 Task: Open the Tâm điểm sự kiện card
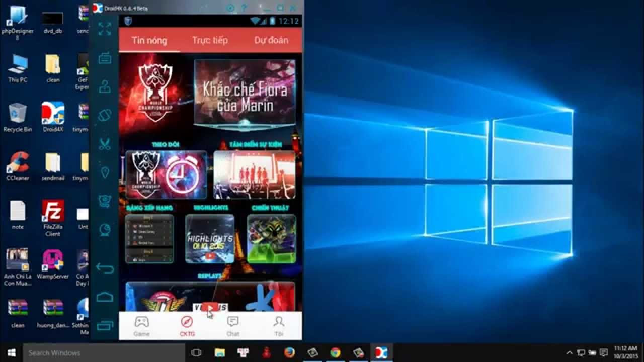click(x=255, y=175)
